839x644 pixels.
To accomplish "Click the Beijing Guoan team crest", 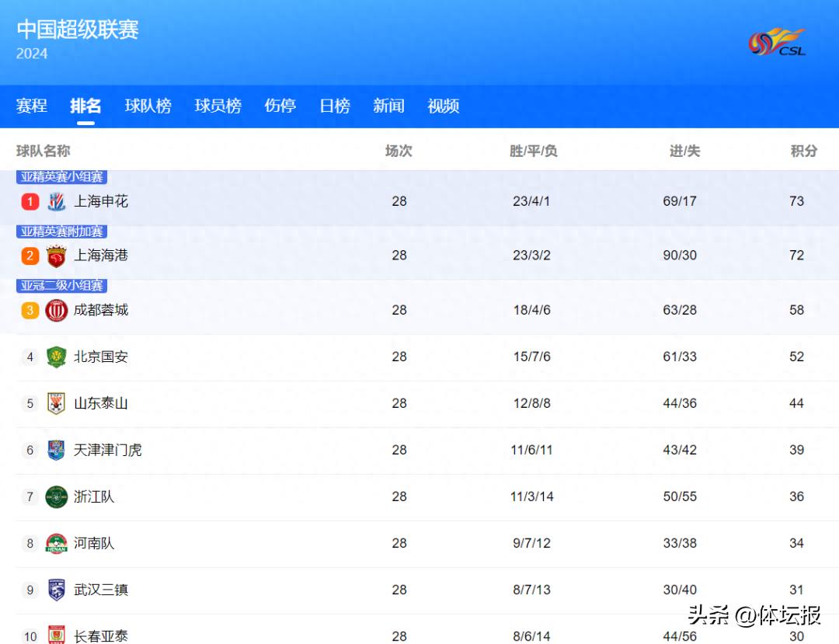I will click(56, 357).
